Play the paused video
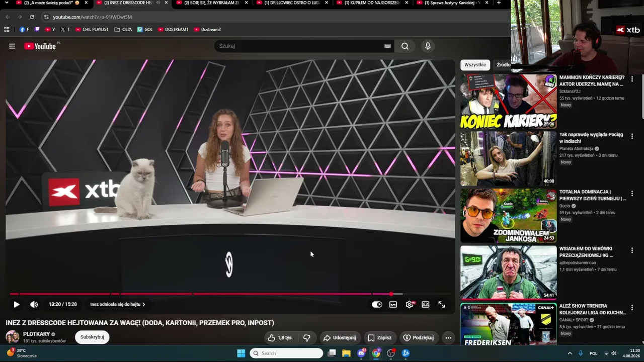 point(17,304)
